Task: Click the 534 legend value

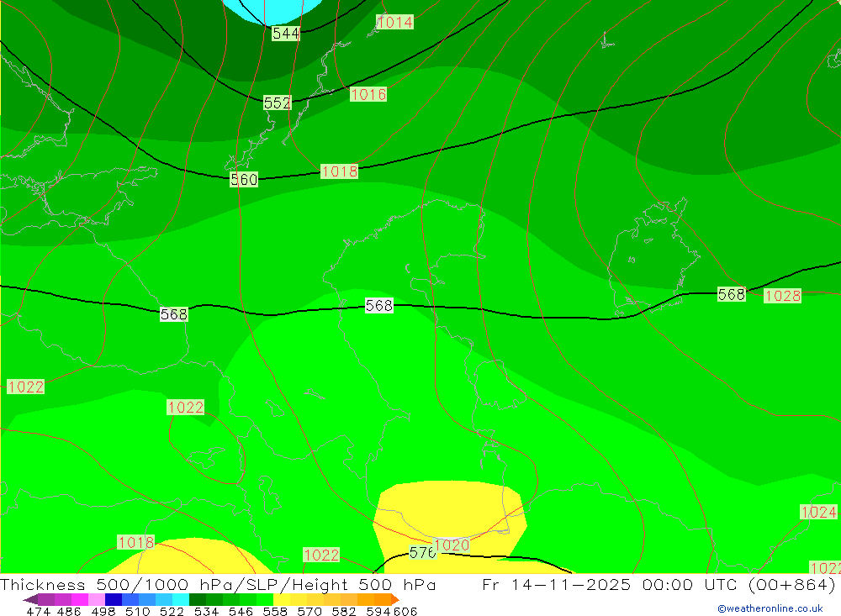Action: (206, 611)
